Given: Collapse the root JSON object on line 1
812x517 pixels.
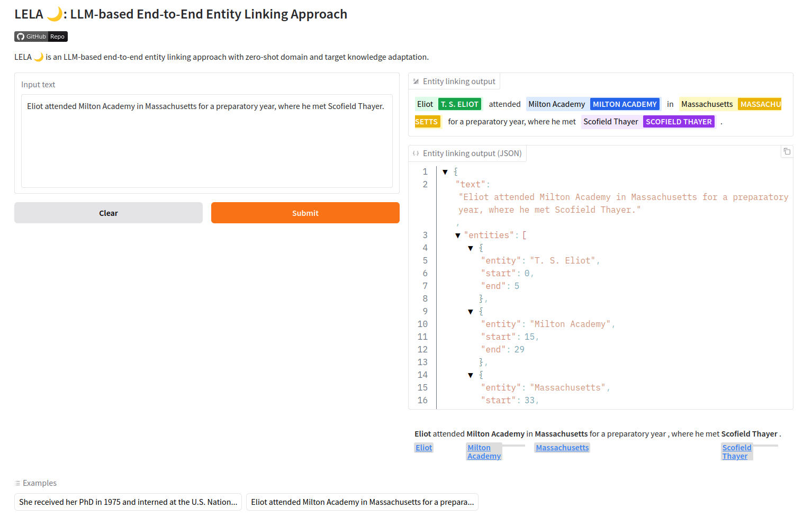Looking at the screenshot, I should pyautogui.click(x=445, y=171).
